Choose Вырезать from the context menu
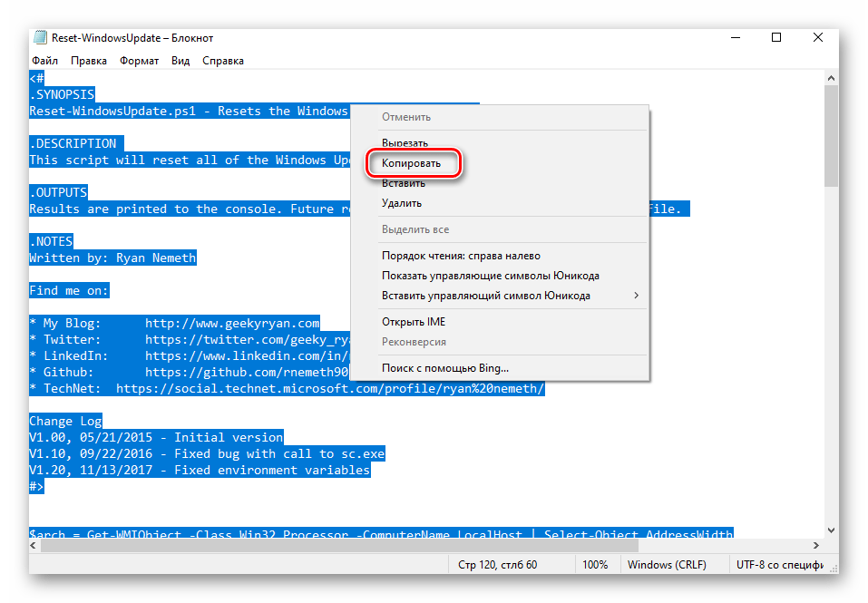 coord(405,143)
